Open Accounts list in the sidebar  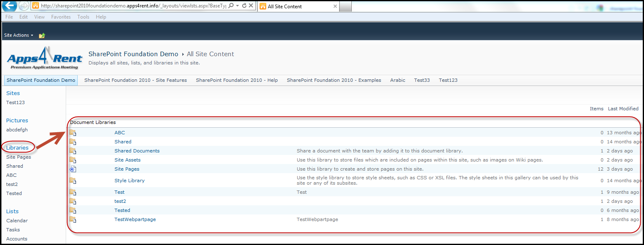(x=17, y=239)
